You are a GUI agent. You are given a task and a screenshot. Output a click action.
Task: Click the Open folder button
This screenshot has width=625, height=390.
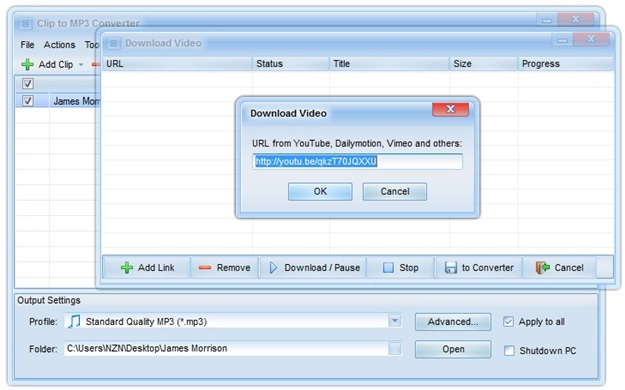pos(453,349)
